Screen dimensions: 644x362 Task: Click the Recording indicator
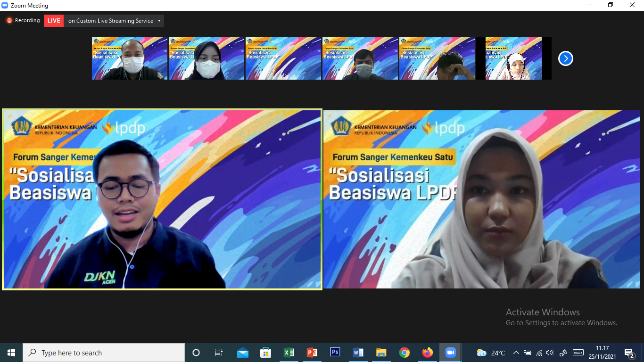pyautogui.click(x=23, y=21)
